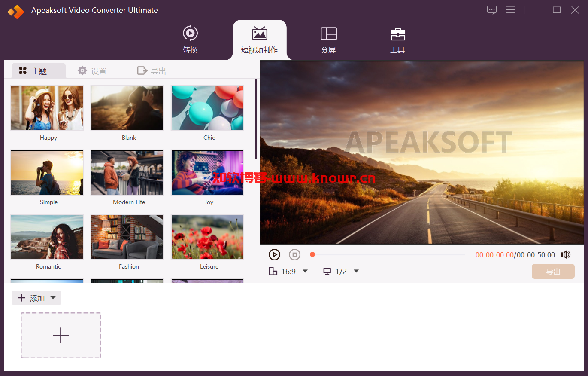Select the Blank theme thumbnail
The width and height of the screenshot is (588, 376).
[127, 108]
